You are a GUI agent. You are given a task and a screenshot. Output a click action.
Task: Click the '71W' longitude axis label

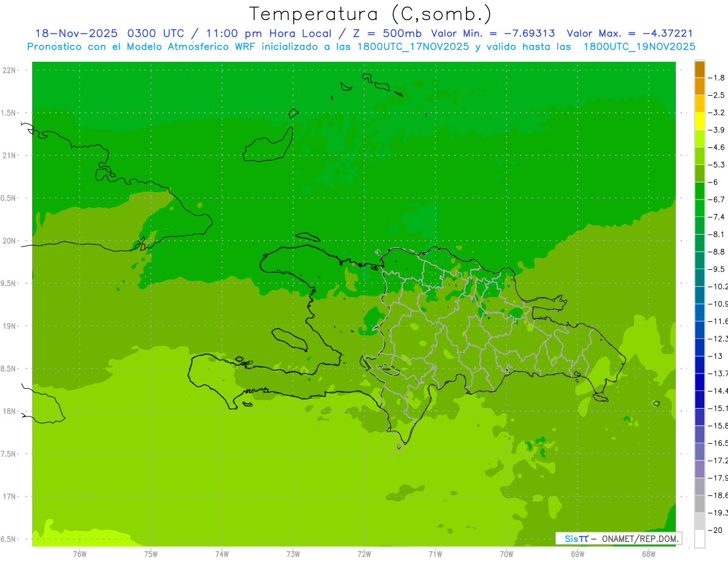click(435, 554)
